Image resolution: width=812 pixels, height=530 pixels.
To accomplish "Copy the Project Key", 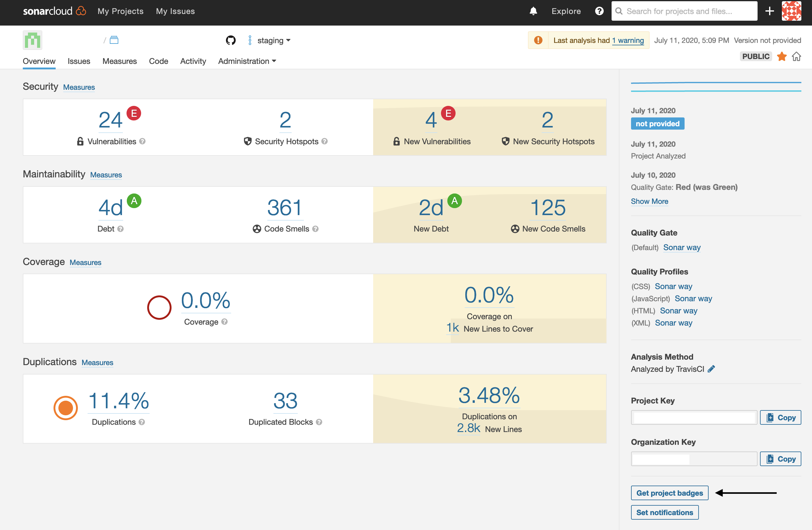I will click(x=781, y=417).
